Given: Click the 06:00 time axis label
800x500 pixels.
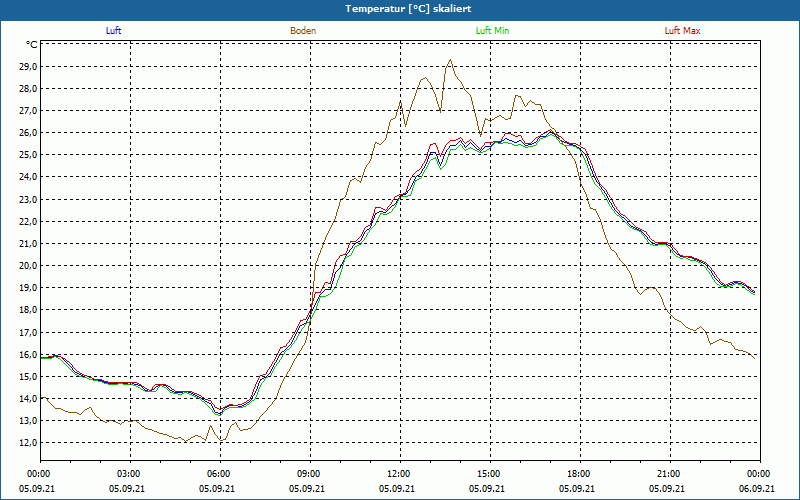Looking at the screenshot, I should tap(220, 474).
